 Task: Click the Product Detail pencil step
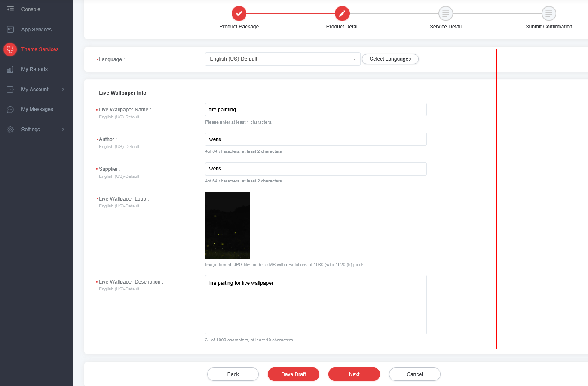(342, 14)
